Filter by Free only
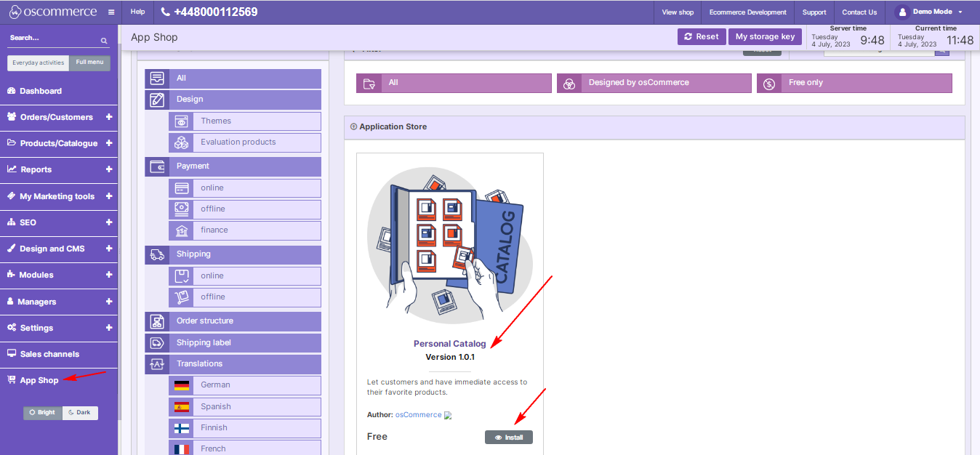Screen dimensions: 980x455 854,83
